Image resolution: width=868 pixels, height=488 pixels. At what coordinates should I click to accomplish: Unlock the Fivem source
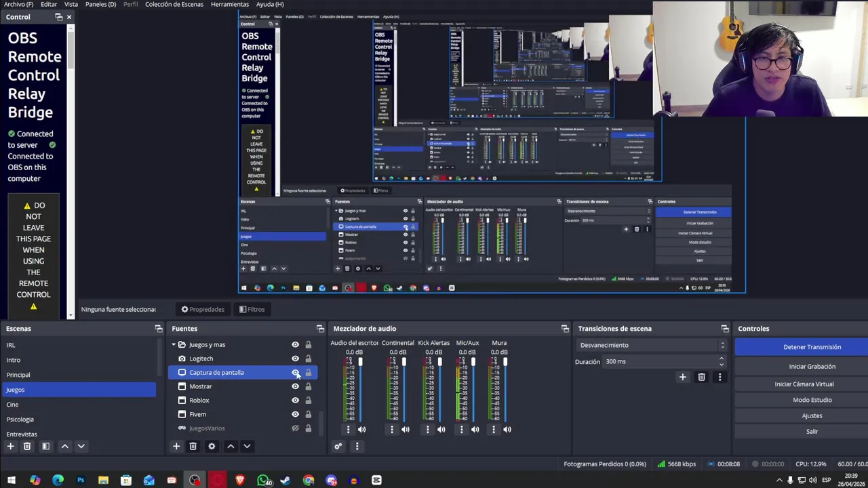click(x=308, y=414)
